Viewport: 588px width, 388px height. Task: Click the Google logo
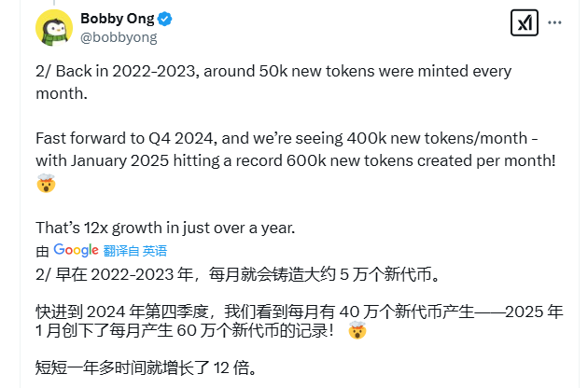(77, 250)
